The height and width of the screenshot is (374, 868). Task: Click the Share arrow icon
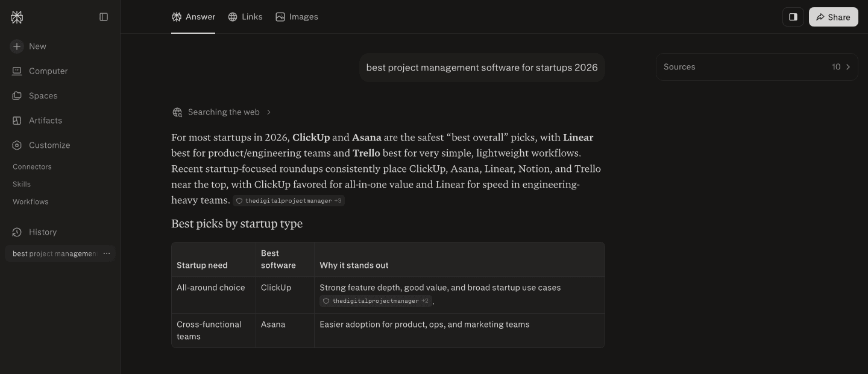[820, 17]
